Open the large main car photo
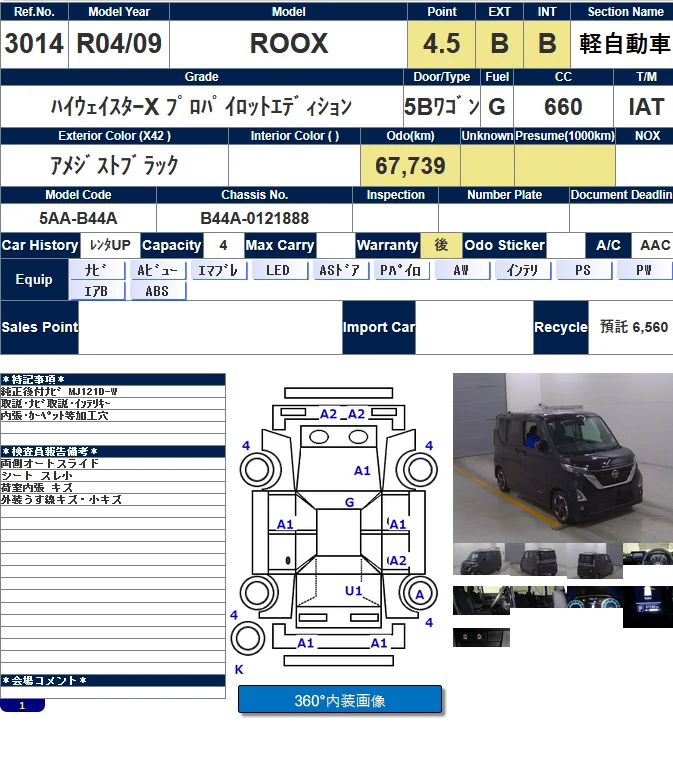 pyautogui.click(x=562, y=456)
